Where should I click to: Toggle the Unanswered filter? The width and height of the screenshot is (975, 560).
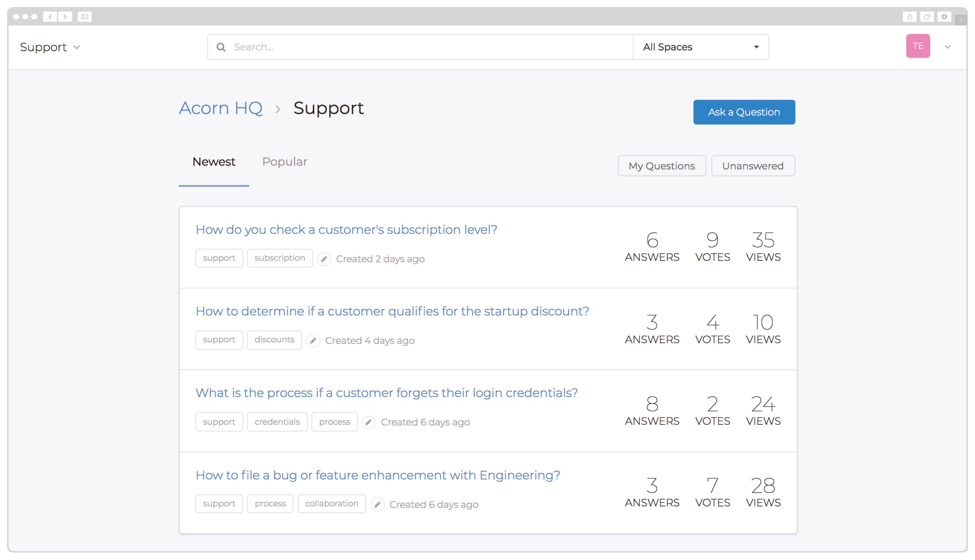(753, 166)
